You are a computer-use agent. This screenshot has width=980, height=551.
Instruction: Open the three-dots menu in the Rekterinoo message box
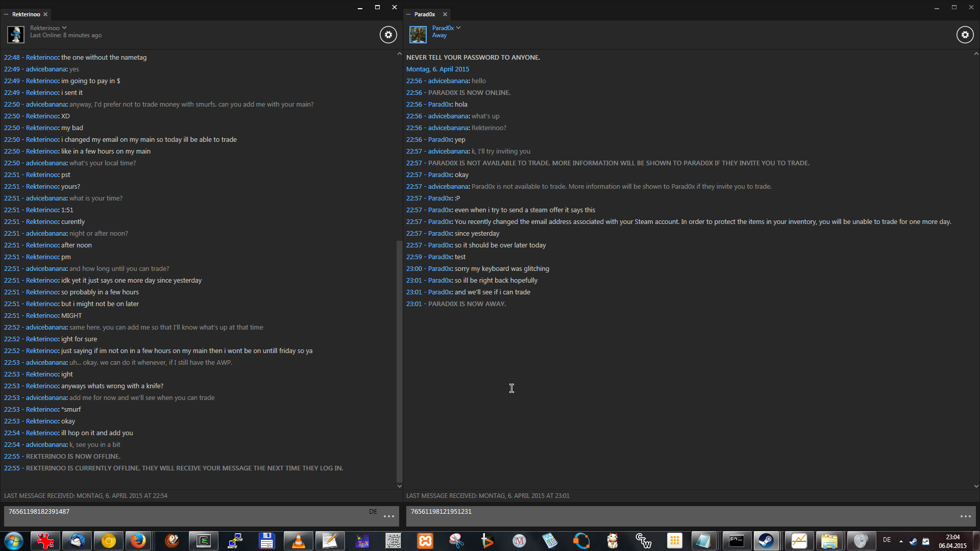[389, 516]
